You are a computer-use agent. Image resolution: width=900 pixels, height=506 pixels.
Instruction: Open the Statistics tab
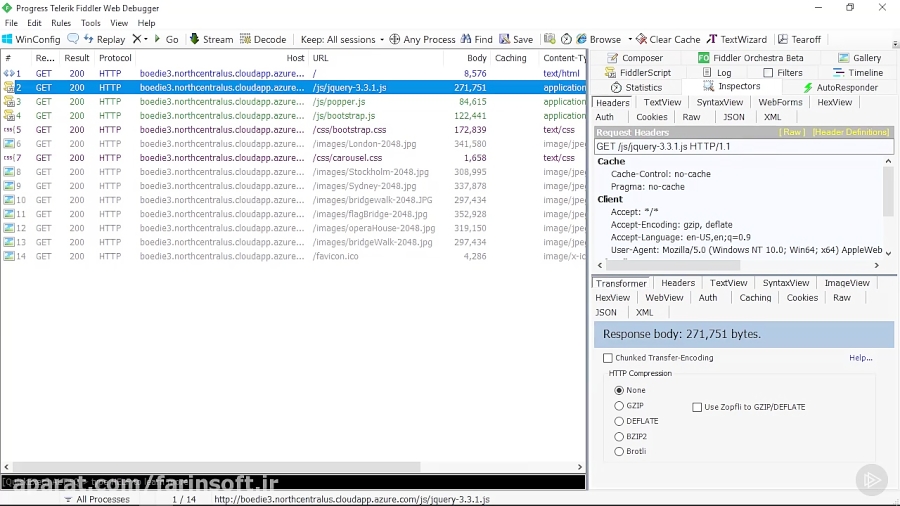(636, 88)
